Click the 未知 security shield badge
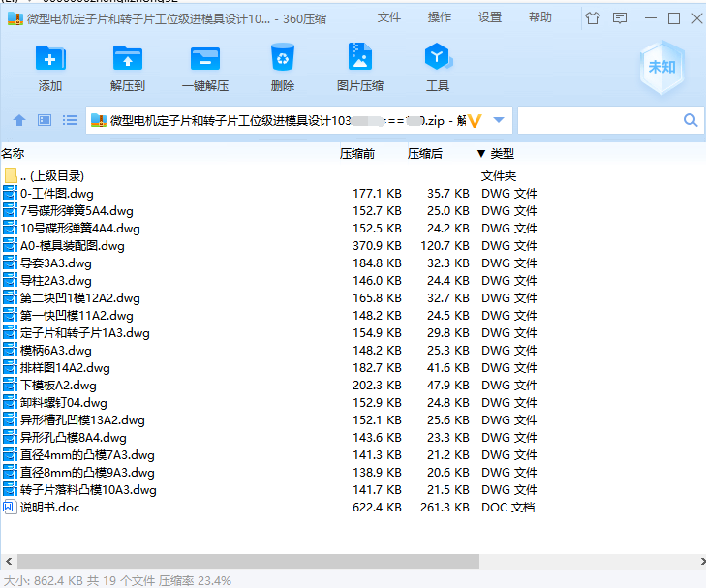This screenshot has height=588, width=706. [x=661, y=67]
